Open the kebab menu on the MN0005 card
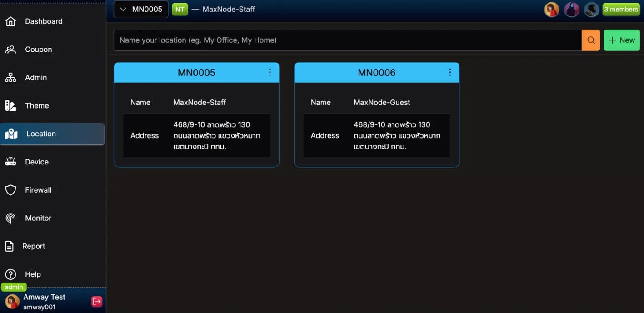This screenshot has height=313, width=644. click(269, 71)
